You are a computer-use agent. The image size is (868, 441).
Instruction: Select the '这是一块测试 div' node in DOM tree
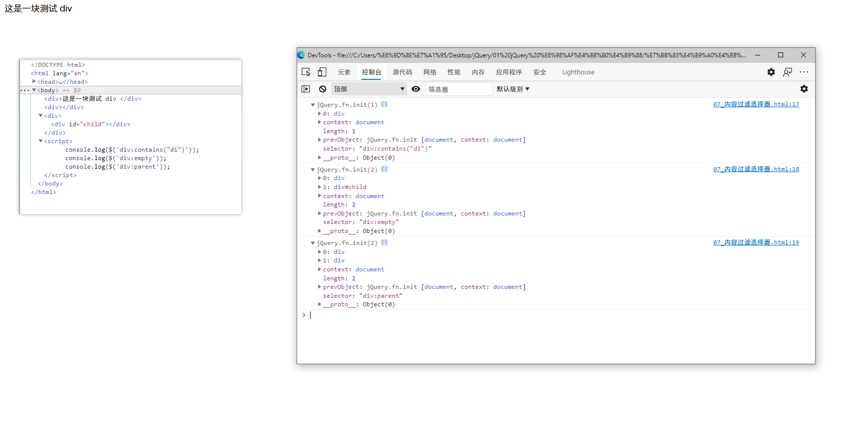click(x=93, y=98)
